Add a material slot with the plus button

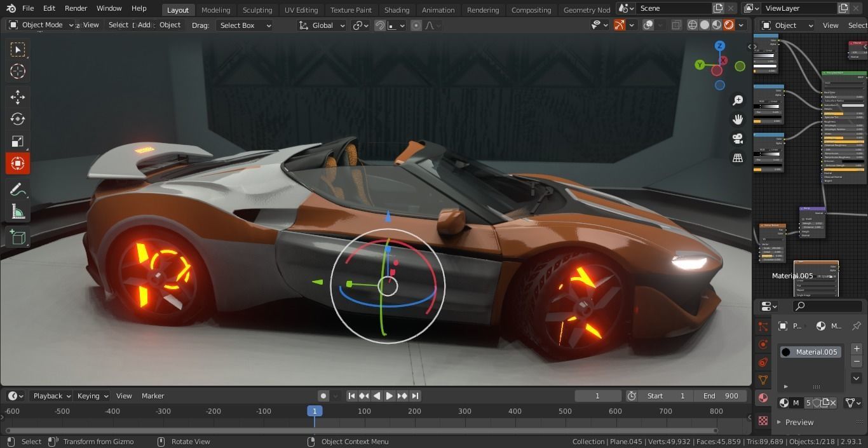pyautogui.click(x=857, y=348)
